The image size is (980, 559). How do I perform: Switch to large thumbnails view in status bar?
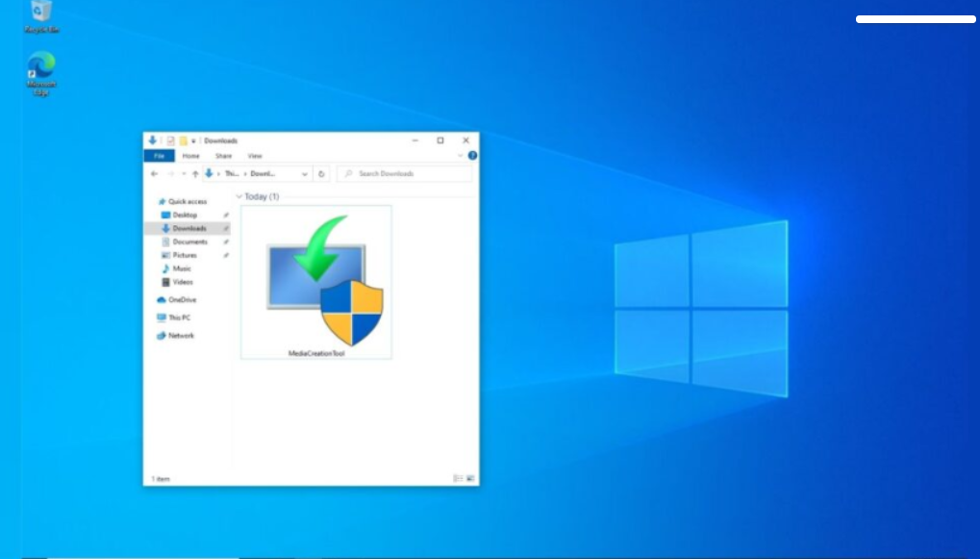click(x=470, y=477)
